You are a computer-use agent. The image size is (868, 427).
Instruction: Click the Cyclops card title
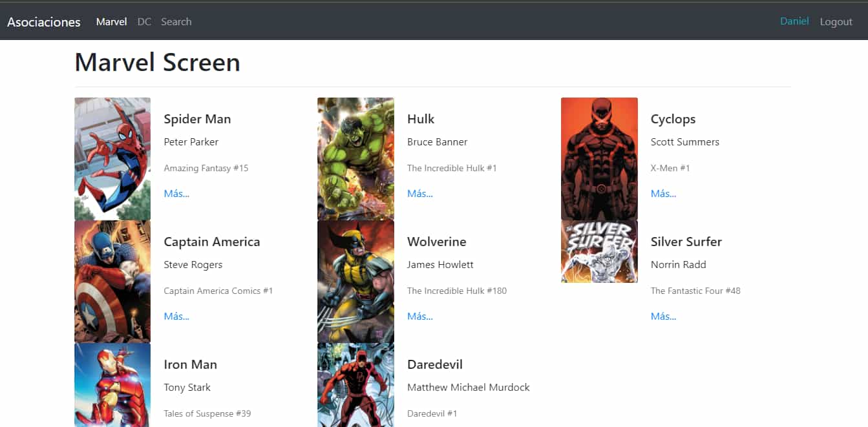coord(673,120)
